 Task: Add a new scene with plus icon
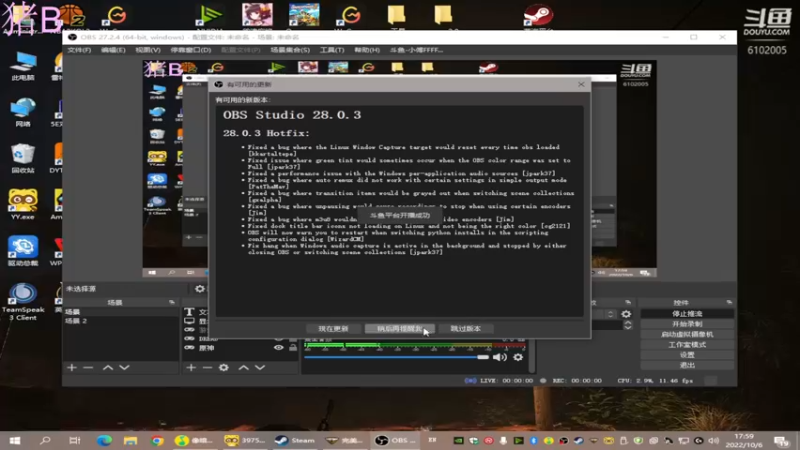tap(71, 367)
